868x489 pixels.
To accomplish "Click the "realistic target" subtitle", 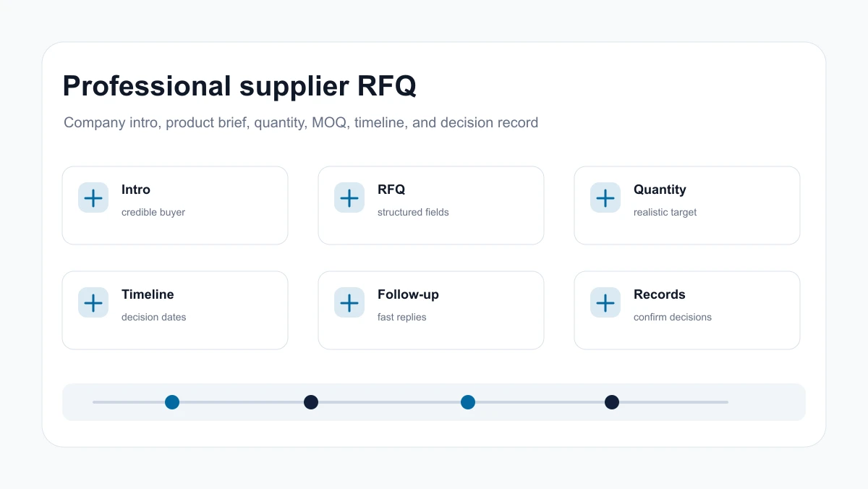I will tap(665, 213).
